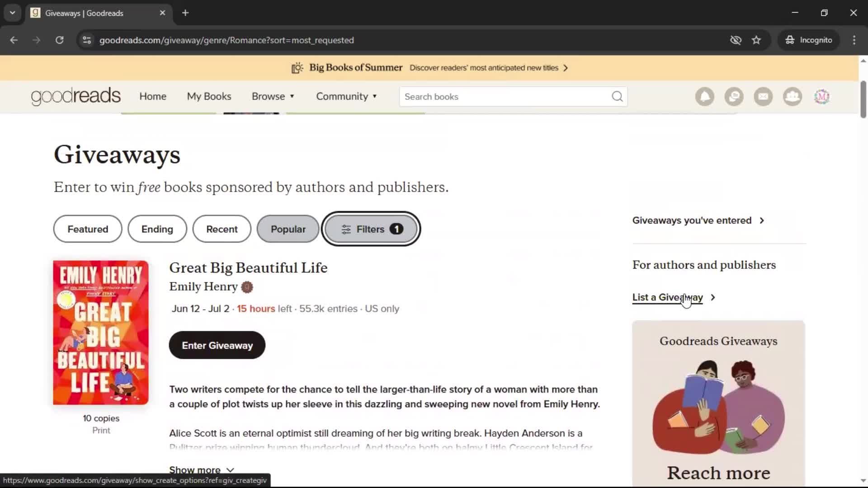The height and width of the screenshot is (488, 868).
Task: Click the 'US only' text
Action: [382, 309]
